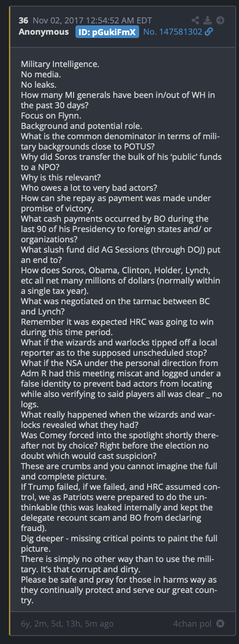239x644 pixels.
Task: Click the ID: pGukiFmX badge
Action: [107, 31]
